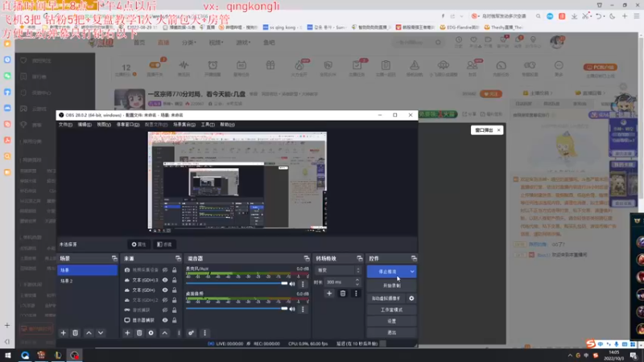Open the 工具 menu in OBS

208,125
